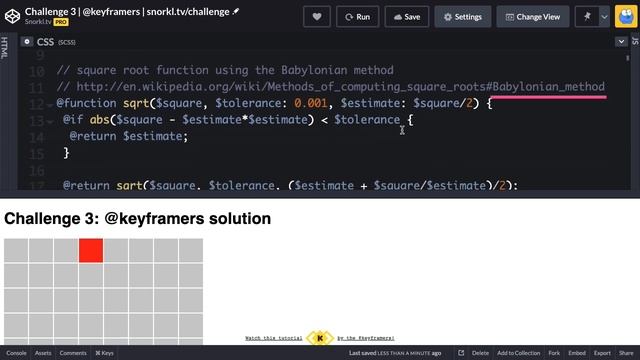Switch to the HTML editor tab
640x360 pixels.
click(x=4, y=48)
